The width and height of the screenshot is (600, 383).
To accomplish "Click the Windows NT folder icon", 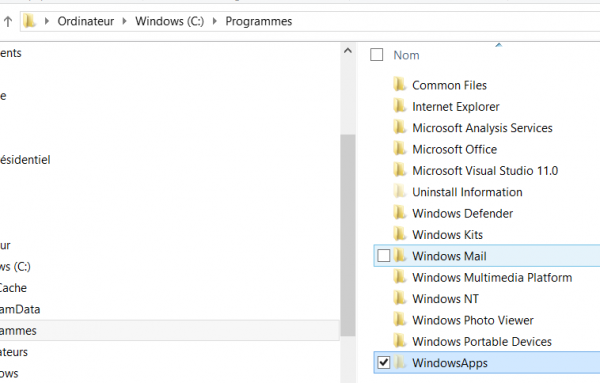I will [399, 298].
